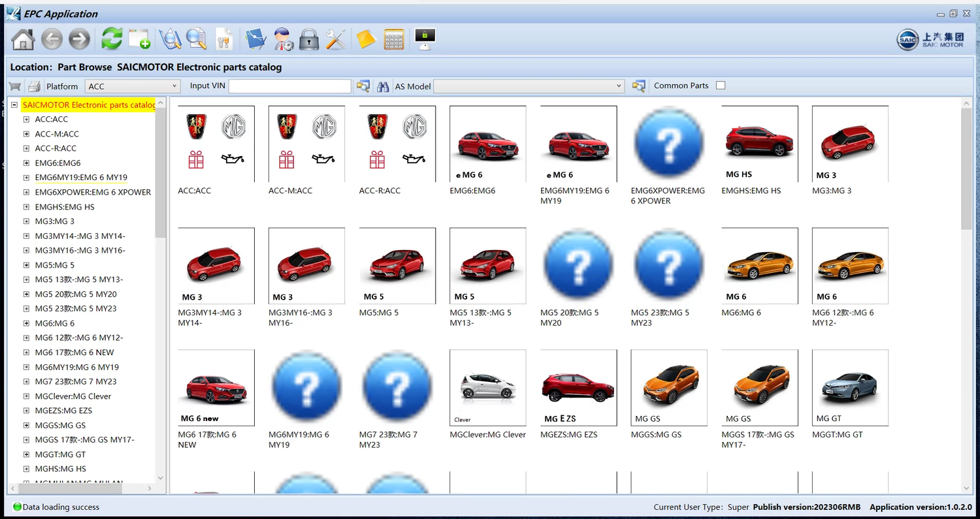The image size is (980, 519).
Task: Click the padlock icon in the toolbar
Action: (x=309, y=40)
